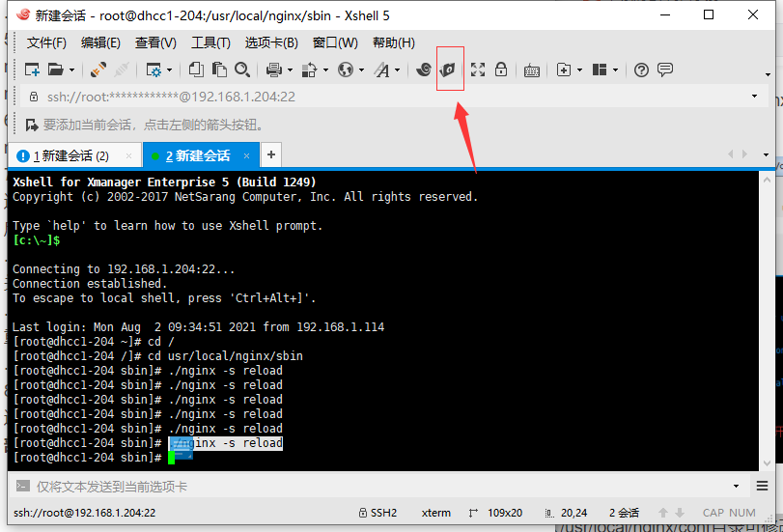Screen dimensions: 783x532
Task: Expand Open session dropdown arrow
Action: coord(71,70)
